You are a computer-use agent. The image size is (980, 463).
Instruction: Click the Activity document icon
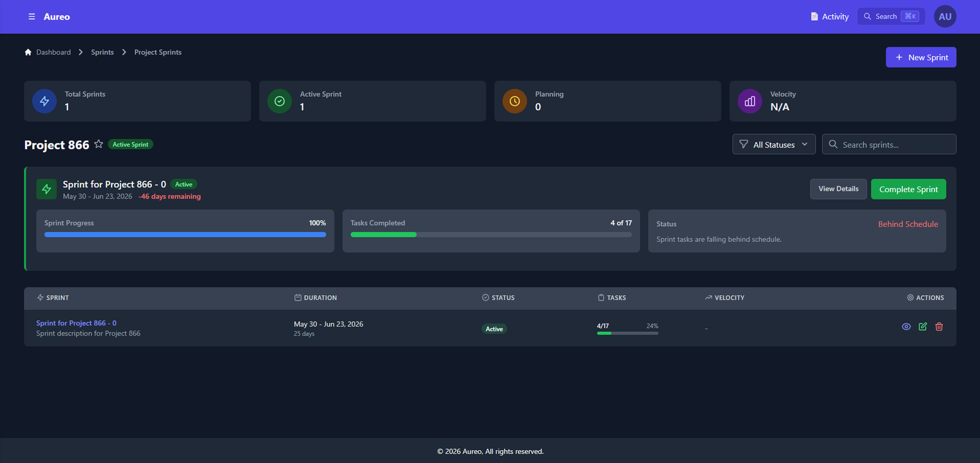click(x=814, y=17)
